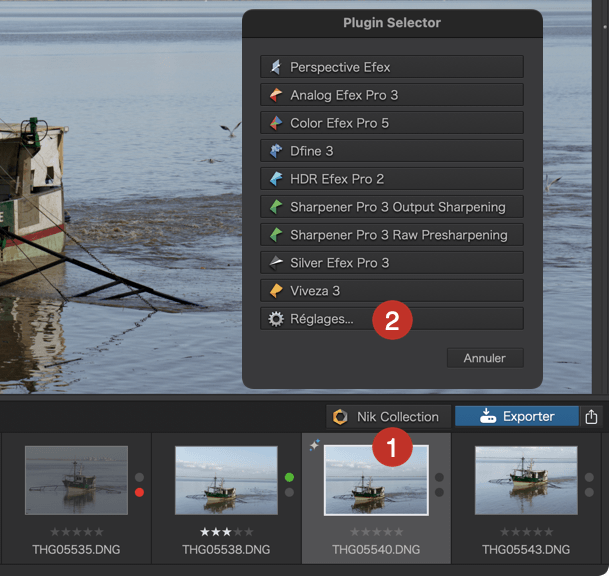The width and height of the screenshot is (609, 576).
Task: Click the THG05543.DNG file name
Action: coord(526,550)
